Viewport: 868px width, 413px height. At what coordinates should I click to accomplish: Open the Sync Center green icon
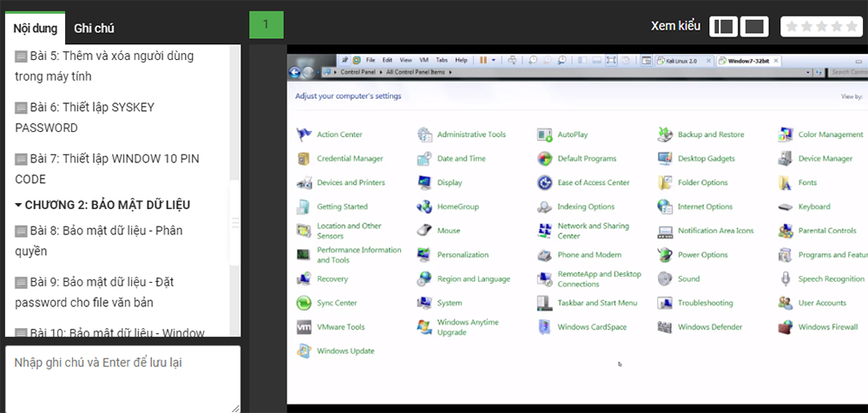tap(304, 303)
